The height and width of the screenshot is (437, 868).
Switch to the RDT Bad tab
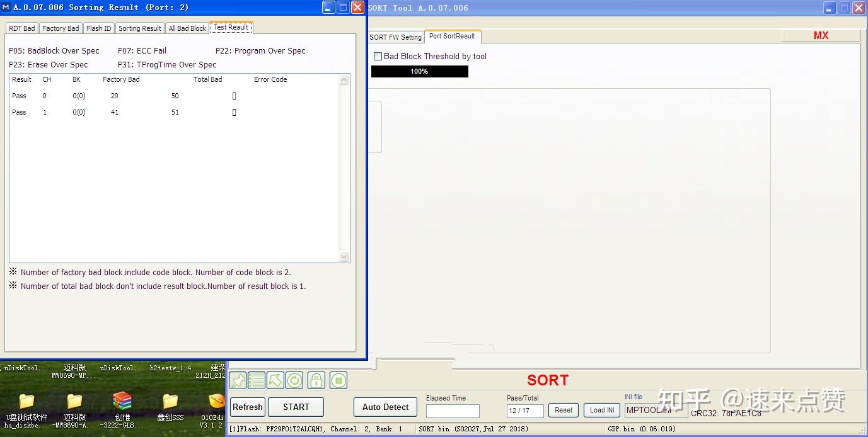[22, 28]
